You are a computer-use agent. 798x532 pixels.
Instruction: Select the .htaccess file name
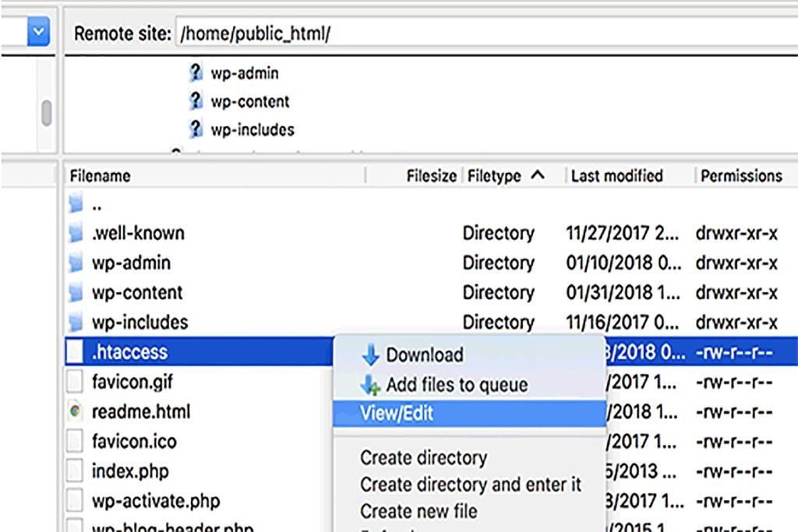tap(130, 352)
